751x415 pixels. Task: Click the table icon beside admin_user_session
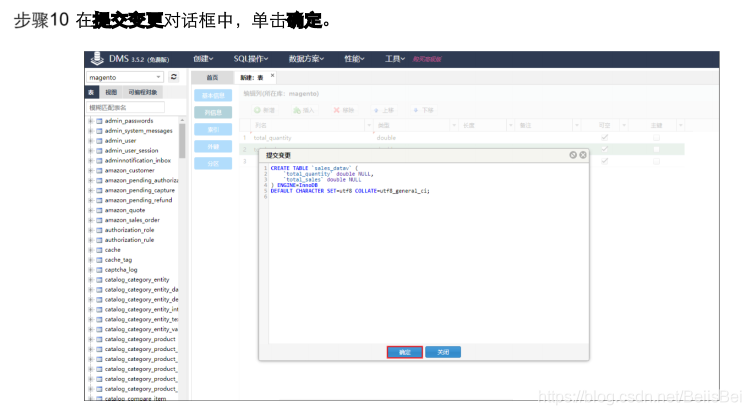pos(100,150)
